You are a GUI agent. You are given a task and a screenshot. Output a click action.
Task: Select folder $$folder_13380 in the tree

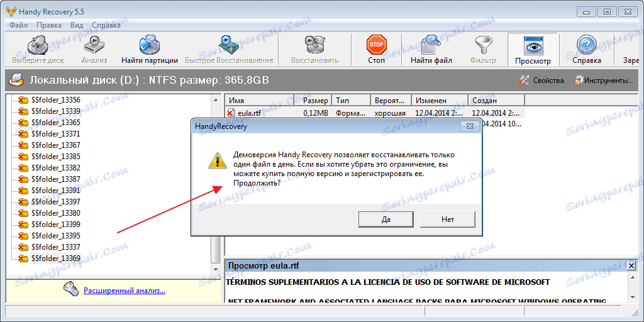(55, 213)
